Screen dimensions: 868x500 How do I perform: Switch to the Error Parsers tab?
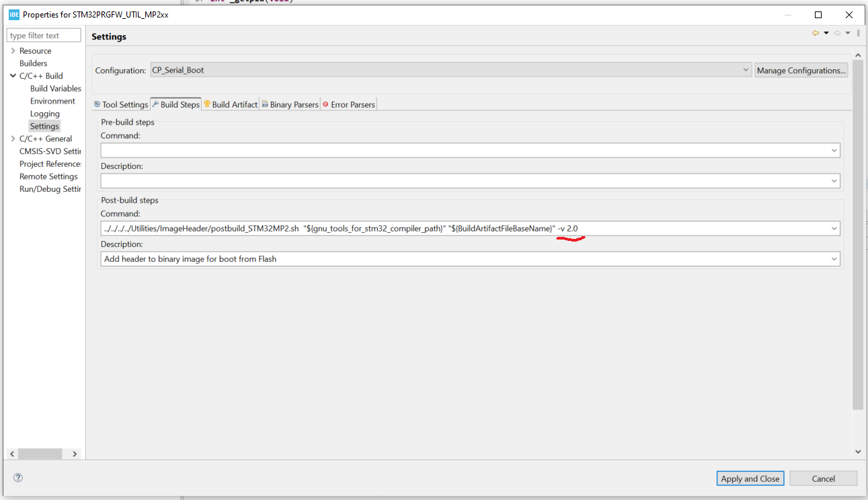click(x=348, y=104)
